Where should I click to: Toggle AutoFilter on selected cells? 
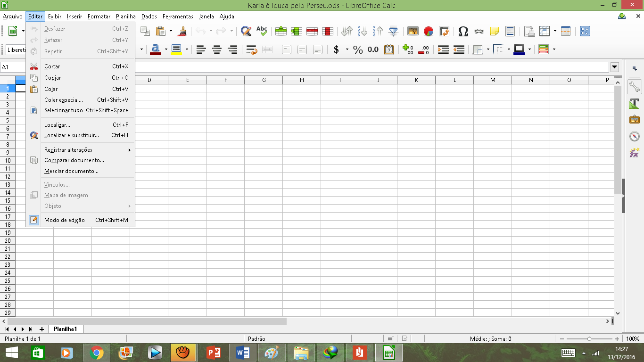pos(393,31)
